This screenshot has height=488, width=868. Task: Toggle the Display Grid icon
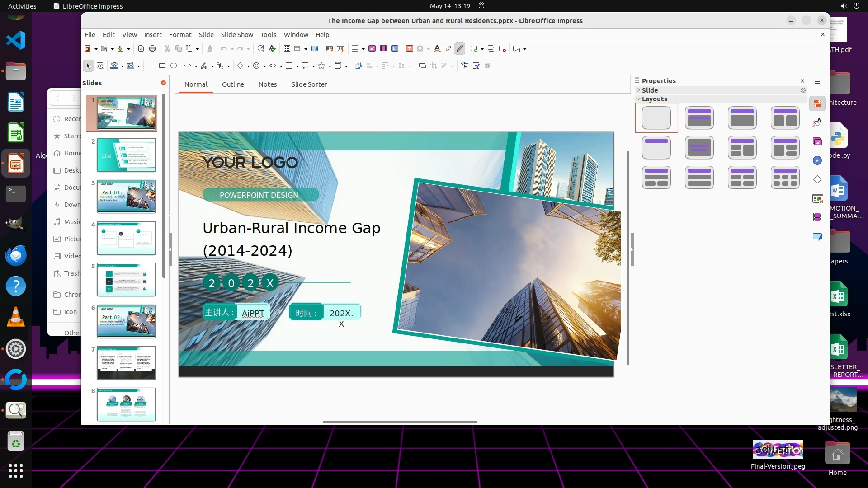pyautogui.click(x=287, y=49)
